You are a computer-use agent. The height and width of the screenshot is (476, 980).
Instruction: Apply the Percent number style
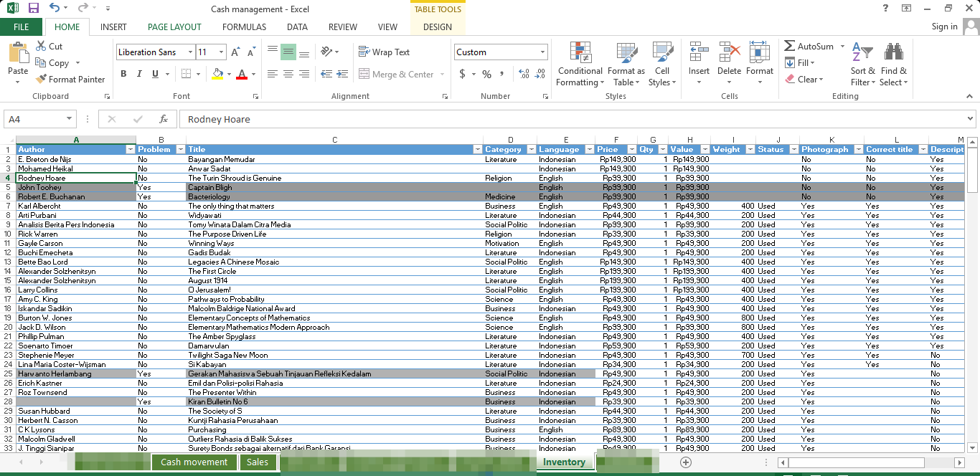[x=485, y=73]
